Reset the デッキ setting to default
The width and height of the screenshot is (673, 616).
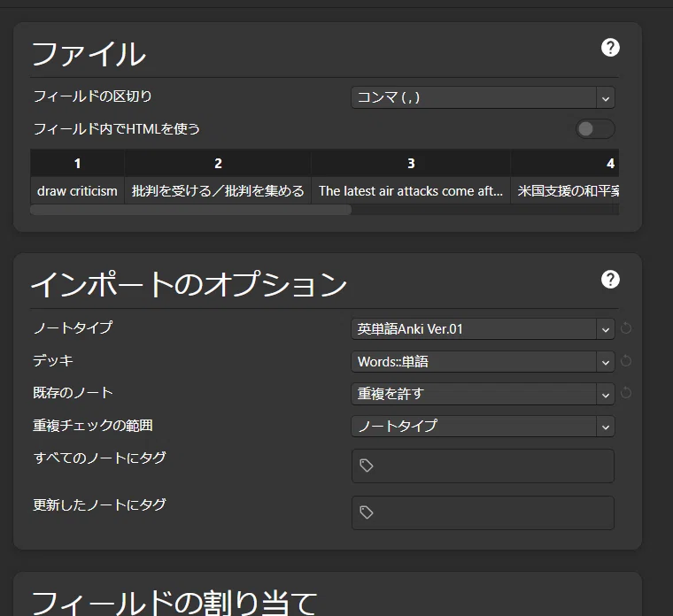pos(626,361)
